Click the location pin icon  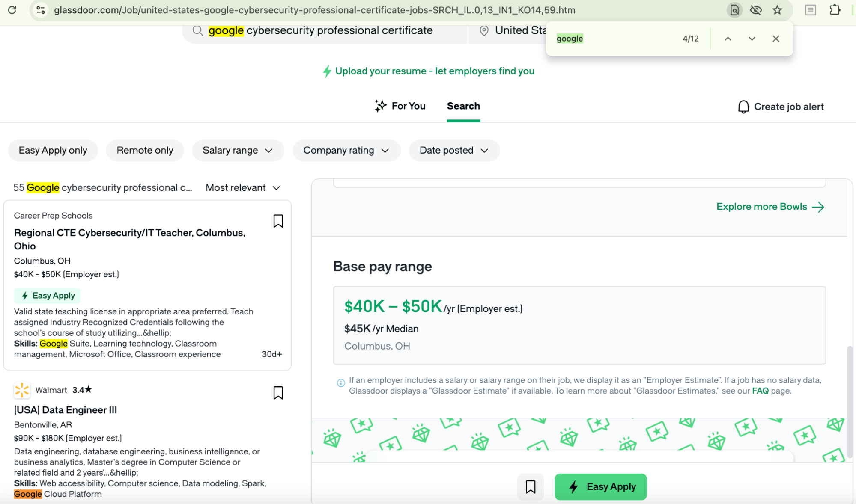coord(484,30)
